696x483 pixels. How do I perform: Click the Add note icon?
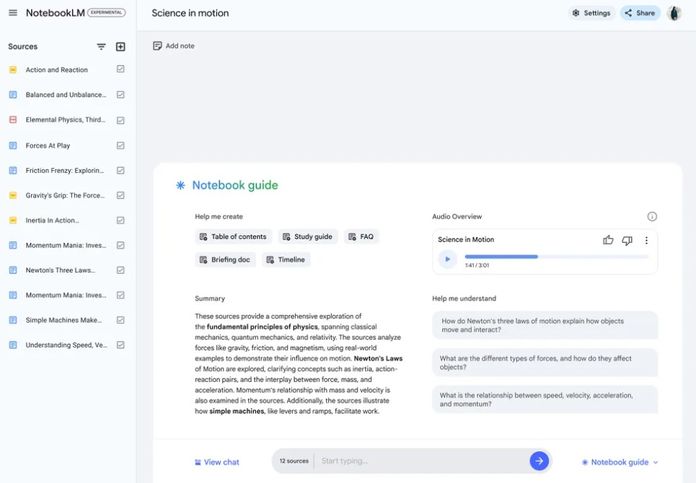click(157, 46)
